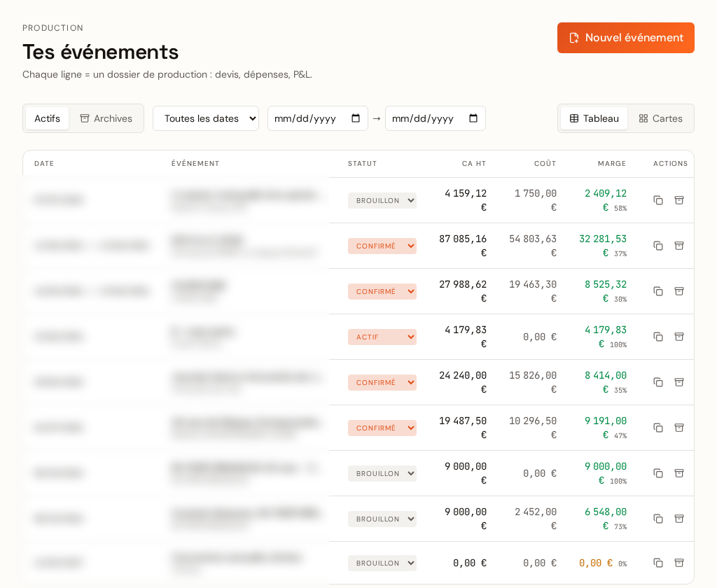The image size is (717, 588).
Task: Click the 32 281,53 € margin value
Action: click(603, 246)
